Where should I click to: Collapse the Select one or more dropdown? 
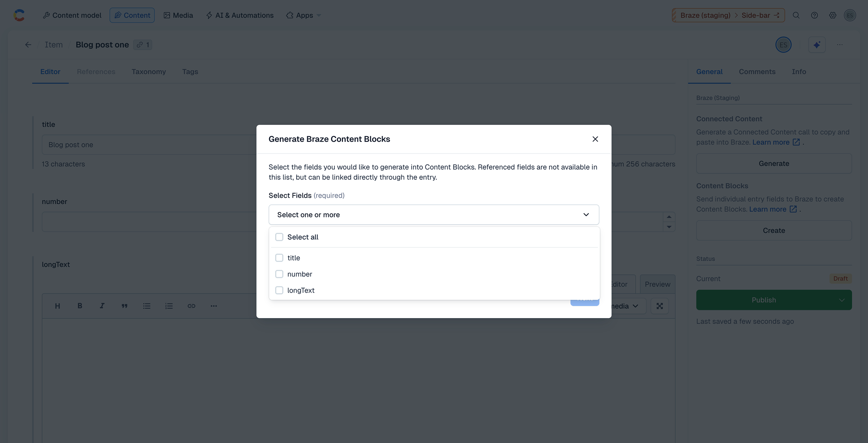coord(434,215)
